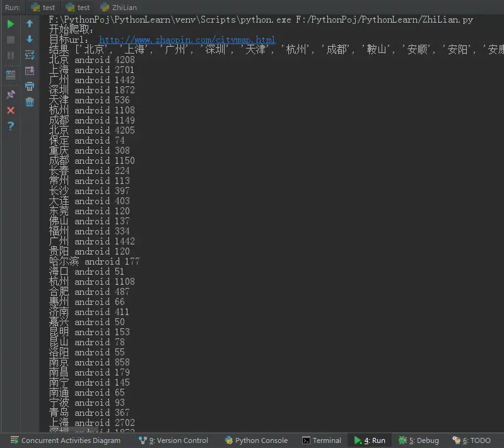This screenshot has height=448, width=504.
Task: Toggle soft-wrap for the console output
Action: [30, 55]
